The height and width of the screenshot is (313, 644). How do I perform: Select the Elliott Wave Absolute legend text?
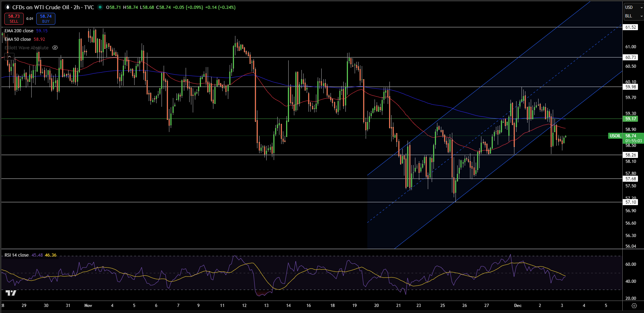[27, 48]
